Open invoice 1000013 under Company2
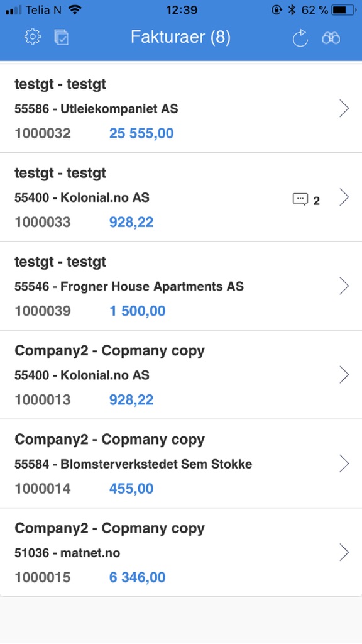 click(x=181, y=375)
